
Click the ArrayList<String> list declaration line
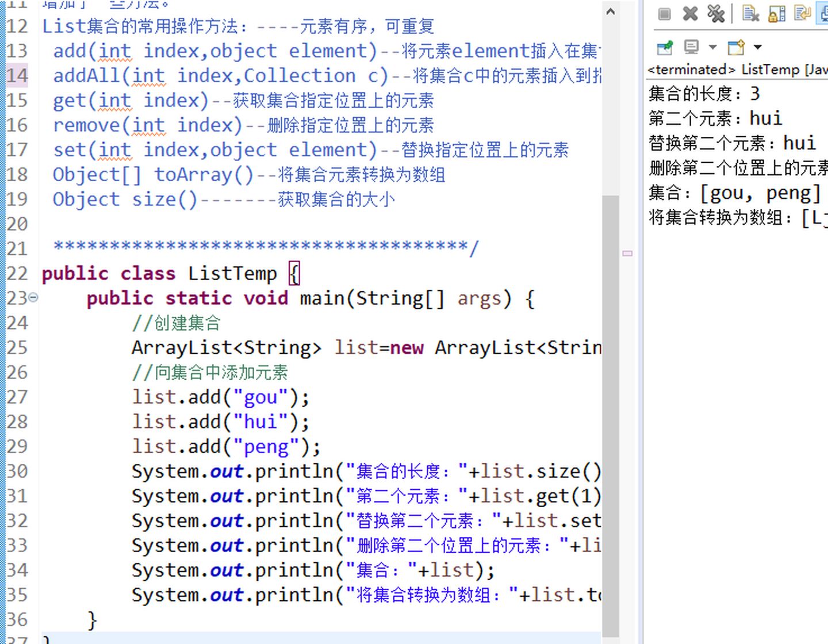[366, 347]
